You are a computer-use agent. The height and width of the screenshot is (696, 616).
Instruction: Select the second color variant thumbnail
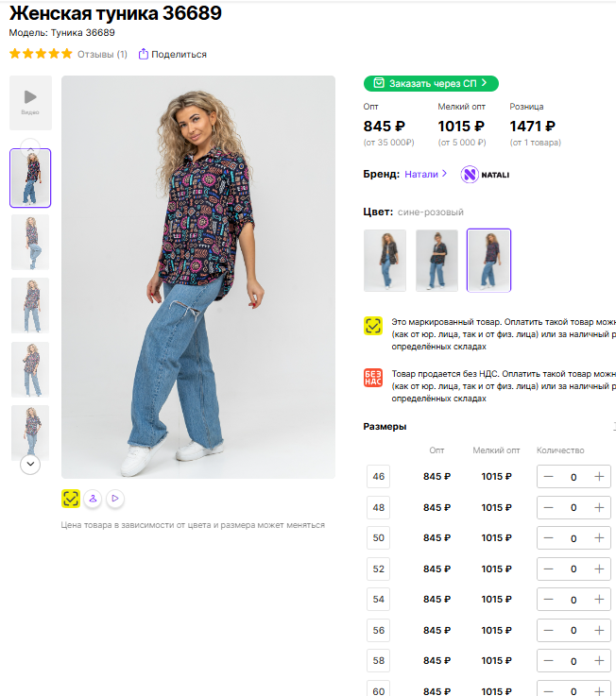point(436,261)
